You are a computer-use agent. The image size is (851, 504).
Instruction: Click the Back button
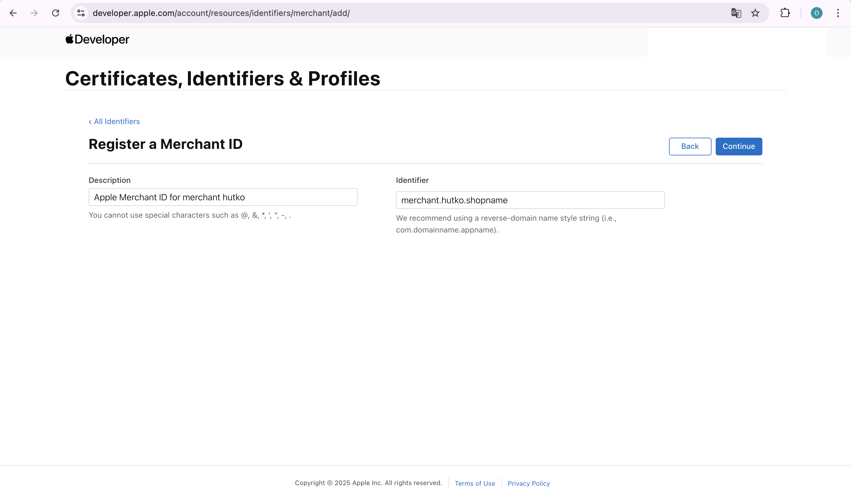click(x=690, y=146)
